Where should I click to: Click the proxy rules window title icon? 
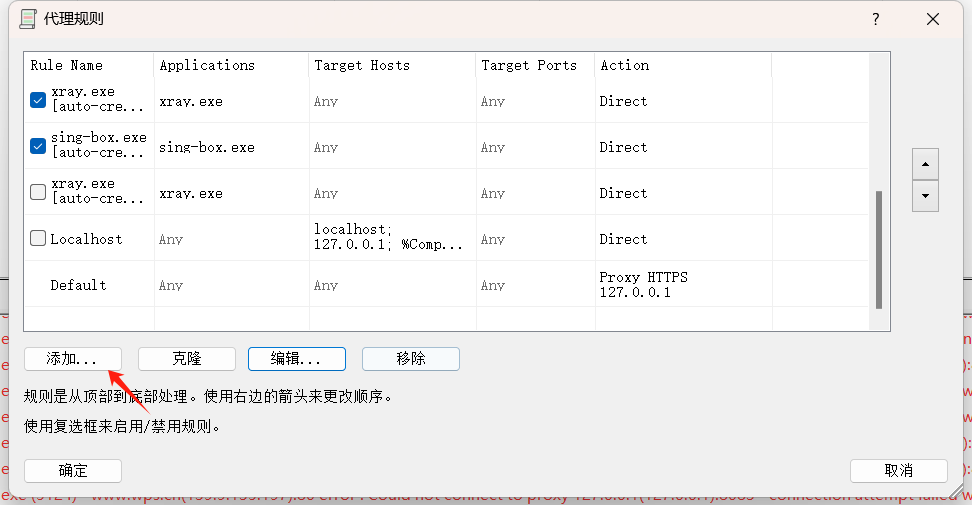pyautogui.click(x=27, y=19)
